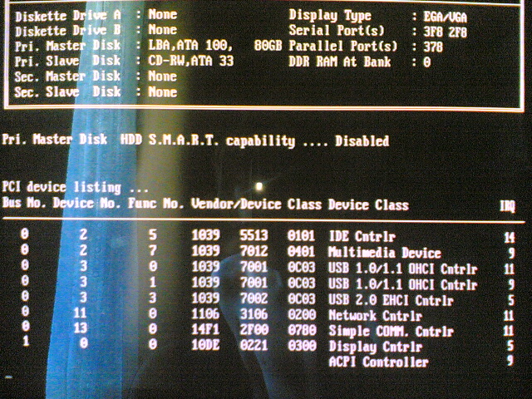Click the 'Sec. Master Disk' label
The height and width of the screenshot is (399, 532).
[x=67, y=76]
